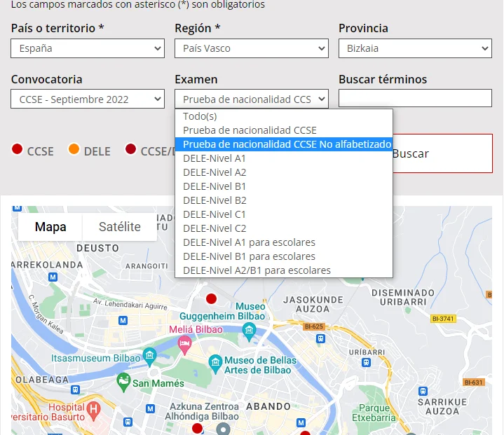Click train station icon at Uríbarri

pos(366,362)
